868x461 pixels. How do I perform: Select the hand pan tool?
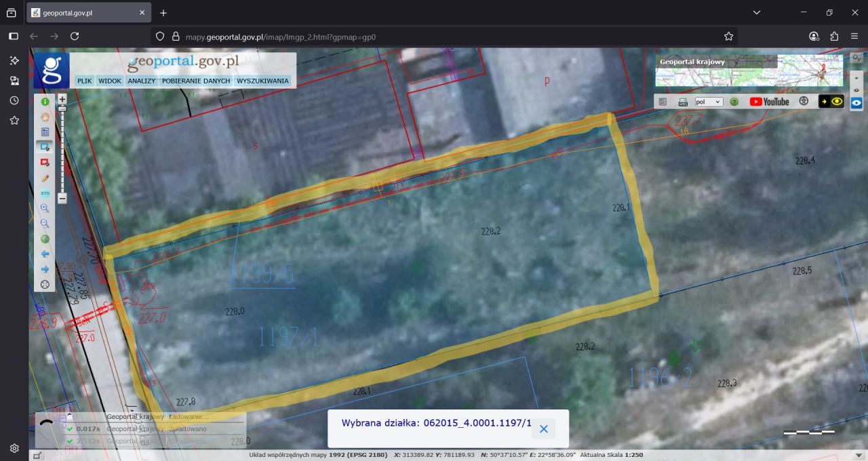45,117
